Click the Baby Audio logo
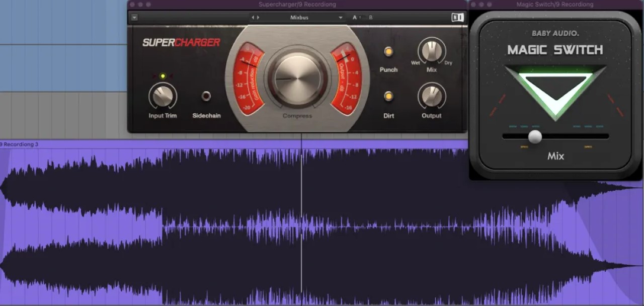Screen dimensions: 644x306 tap(555, 34)
